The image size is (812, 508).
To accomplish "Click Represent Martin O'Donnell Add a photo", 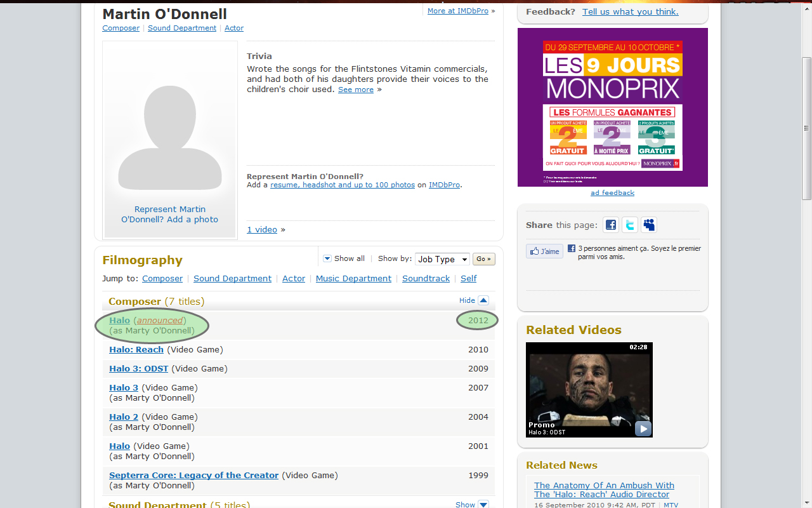I will tap(170, 214).
